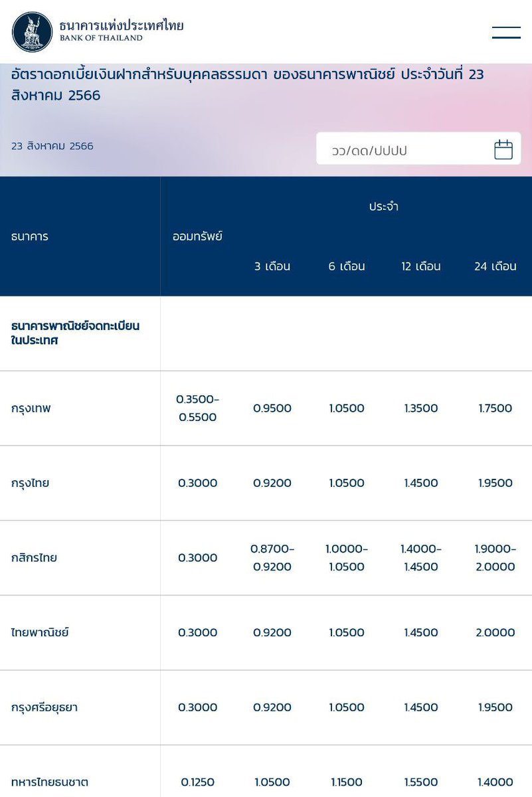Click the ธนาคารแห่งประเทศไทย Bank of Thailand title

121,31
